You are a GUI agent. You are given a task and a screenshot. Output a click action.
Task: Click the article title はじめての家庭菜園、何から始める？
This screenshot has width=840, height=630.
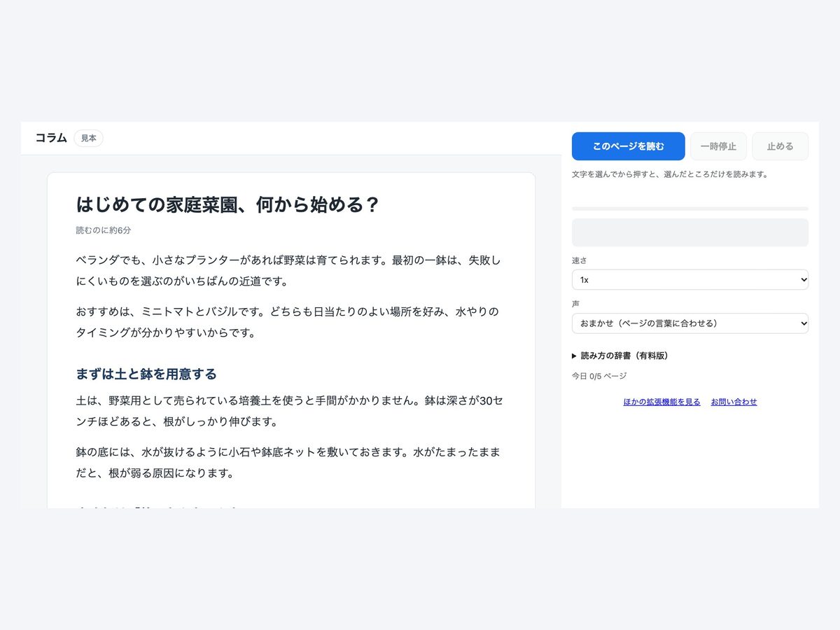(x=227, y=205)
